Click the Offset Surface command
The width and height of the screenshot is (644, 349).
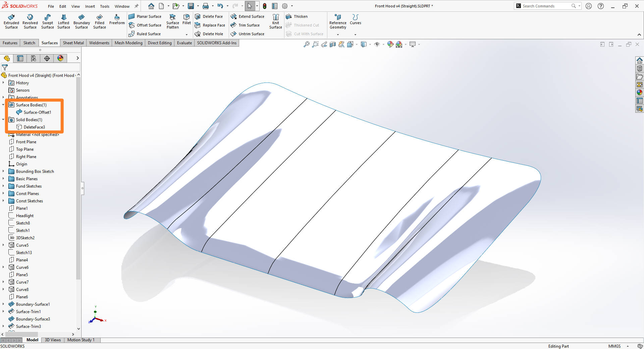coord(145,25)
